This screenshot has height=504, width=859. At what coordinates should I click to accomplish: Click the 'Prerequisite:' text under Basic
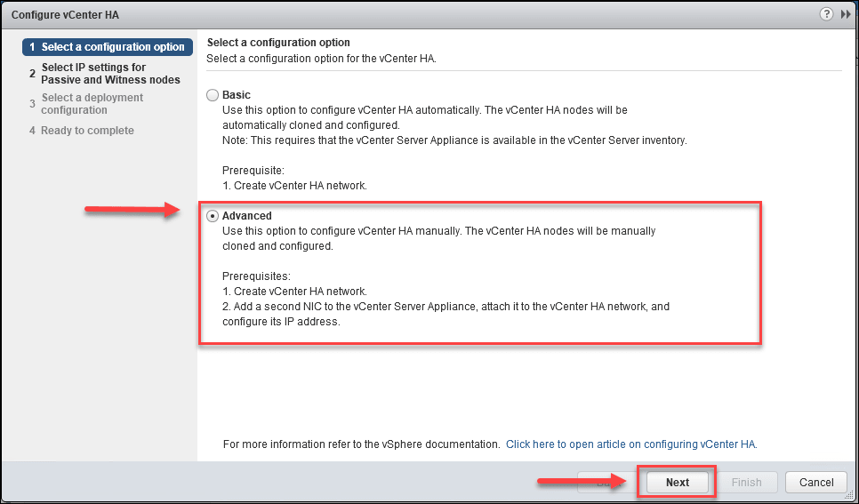tap(253, 171)
